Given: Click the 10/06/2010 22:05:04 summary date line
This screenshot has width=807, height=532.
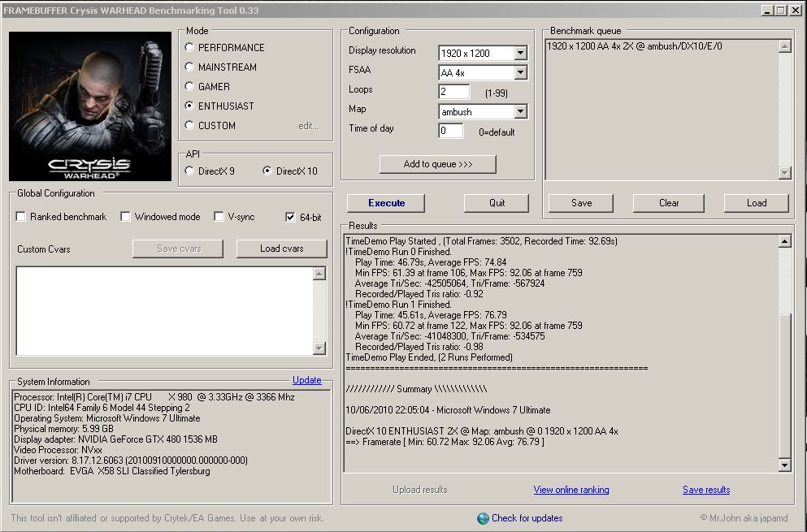Looking at the screenshot, I should (x=448, y=410).
